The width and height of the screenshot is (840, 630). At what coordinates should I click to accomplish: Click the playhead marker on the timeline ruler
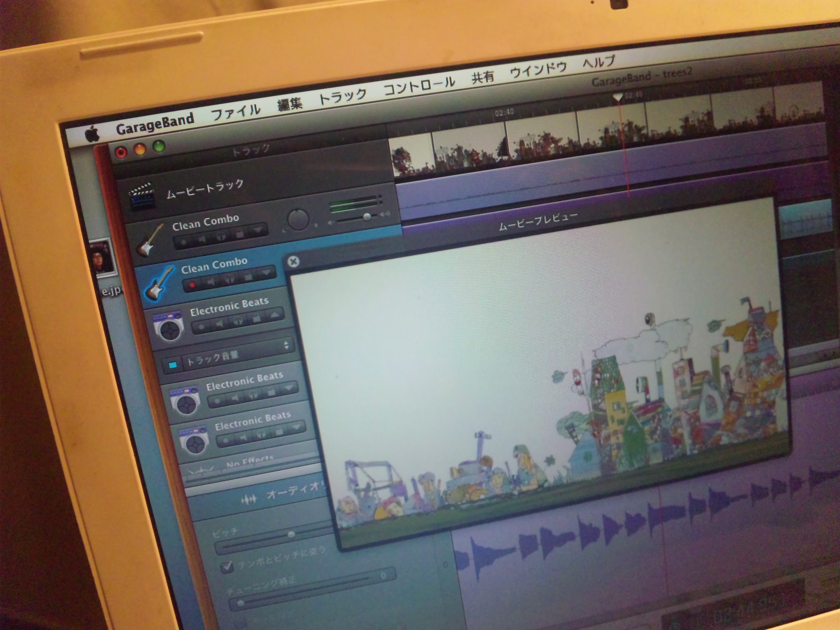pos(617,97)
